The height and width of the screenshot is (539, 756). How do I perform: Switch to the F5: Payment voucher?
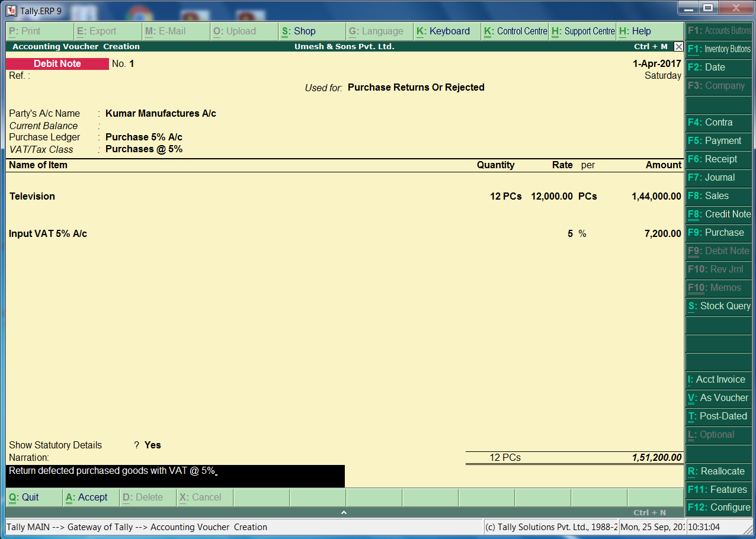[x=719, y=141]
